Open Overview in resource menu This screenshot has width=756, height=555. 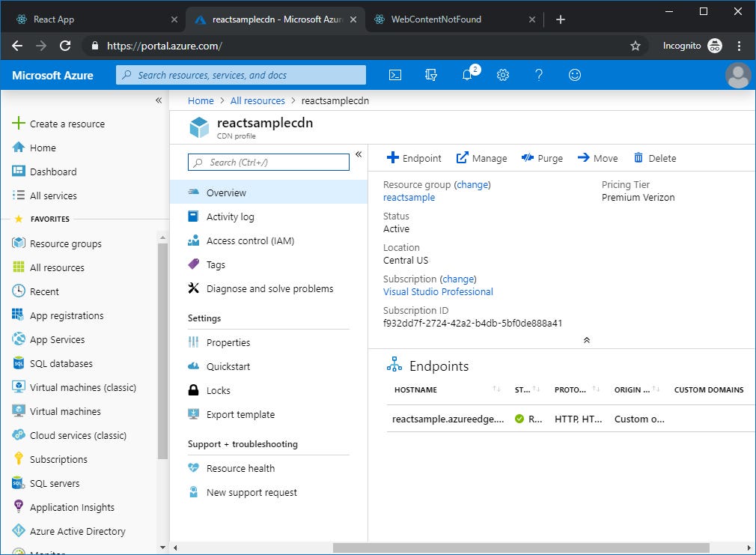pos(269,192)
